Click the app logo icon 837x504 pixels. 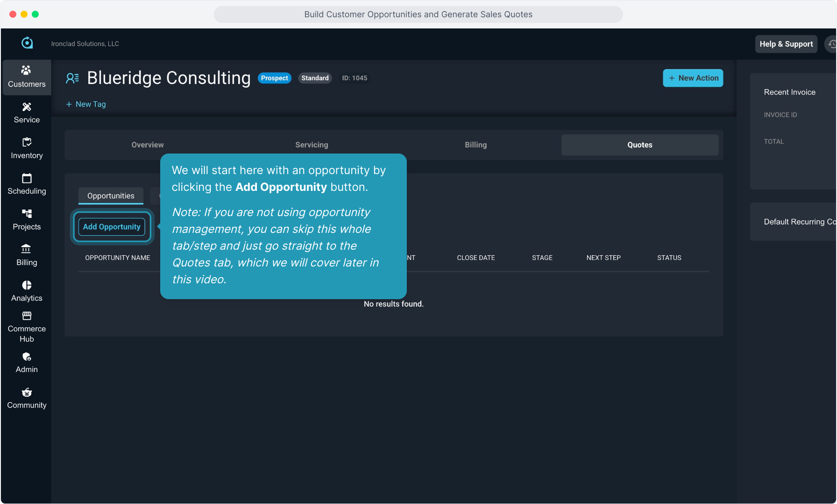(27, 43)
